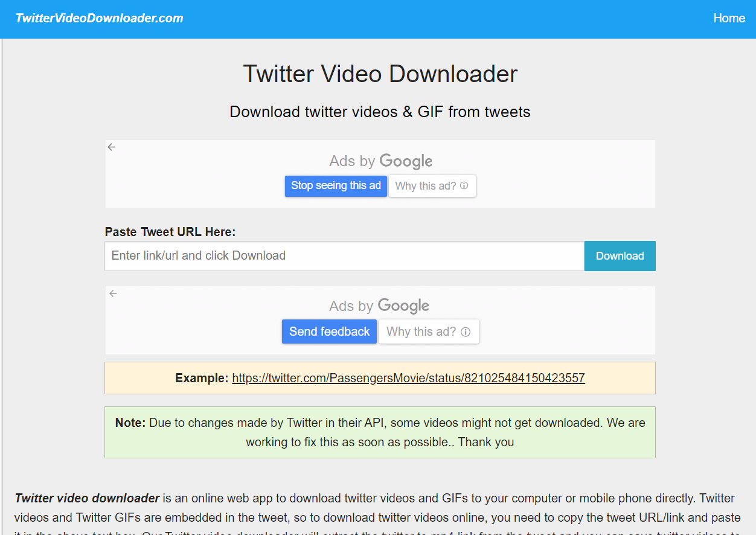Viewport: 756px width, 535px height.
Task: Open the example PassengersMovie tweet link
Action: [408, 378]
